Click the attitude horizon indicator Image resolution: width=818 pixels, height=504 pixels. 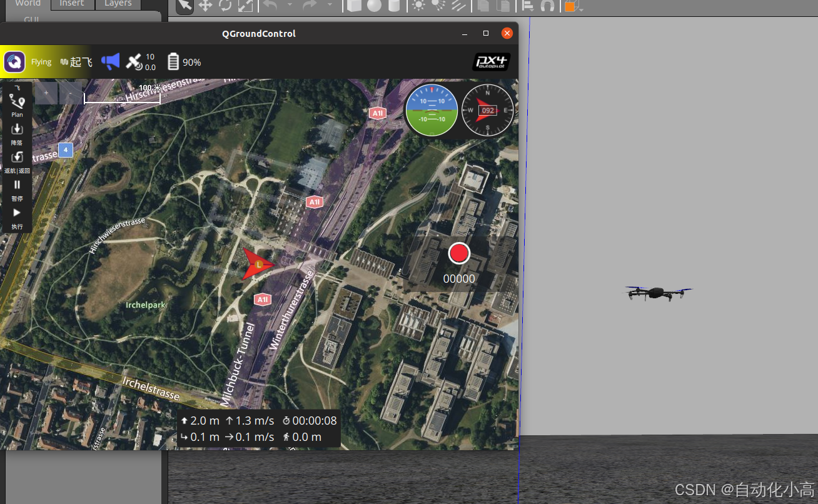(432, 110)
